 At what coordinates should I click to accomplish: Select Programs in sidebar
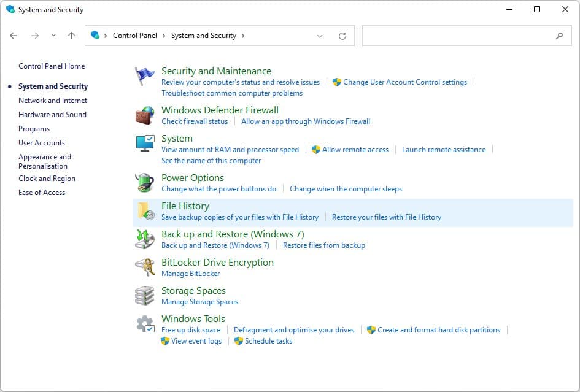coord(34,129)
